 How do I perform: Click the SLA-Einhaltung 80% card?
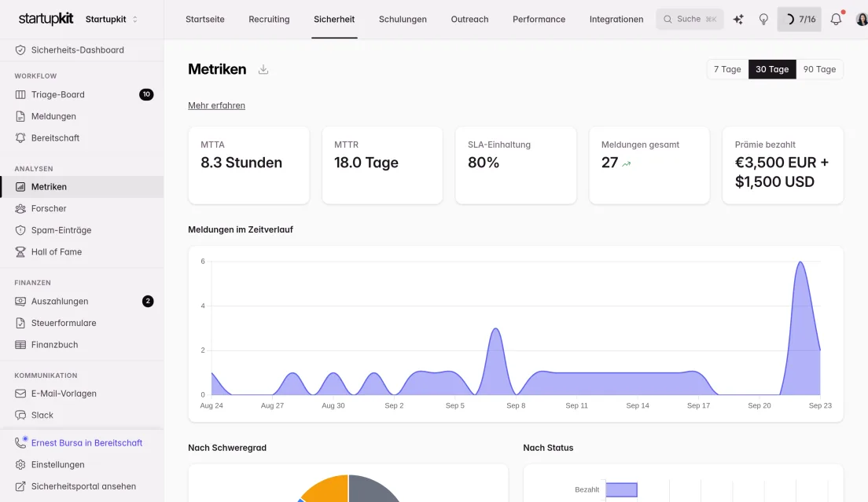pyautogui.click(x=516, y=165)
